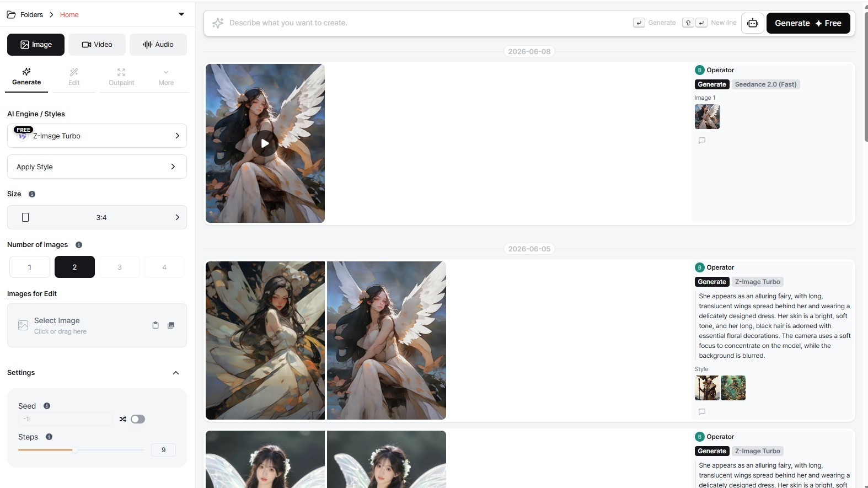Click the Folders icon in breadcrumb
The height and width of the screenshot is (488, 868).
[x=11, y=14]
